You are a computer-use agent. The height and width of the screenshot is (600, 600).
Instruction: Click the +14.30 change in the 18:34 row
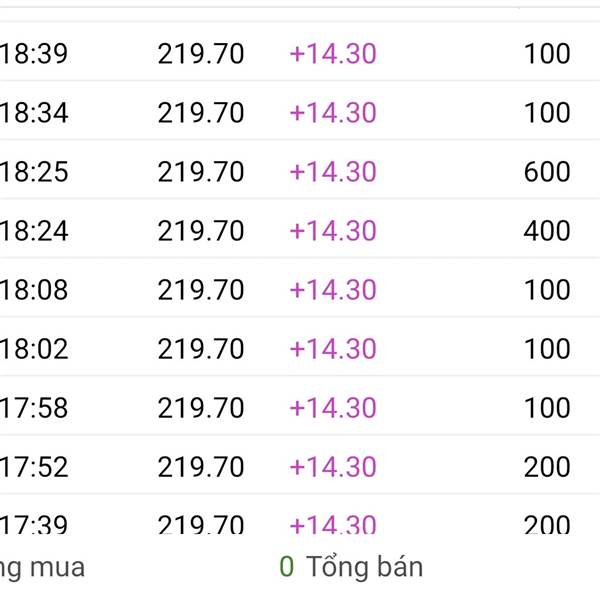332,113
